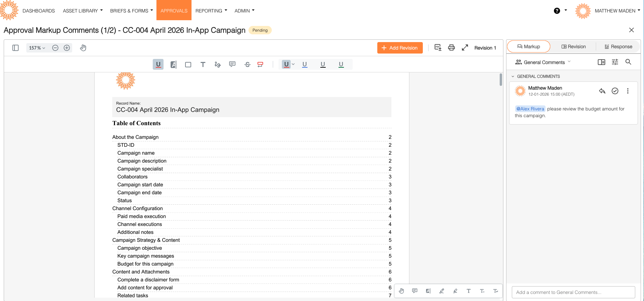The width and height of the screenshot is (644, 301).
Task: Click the Add Revision button
Action: coord(400,48)
